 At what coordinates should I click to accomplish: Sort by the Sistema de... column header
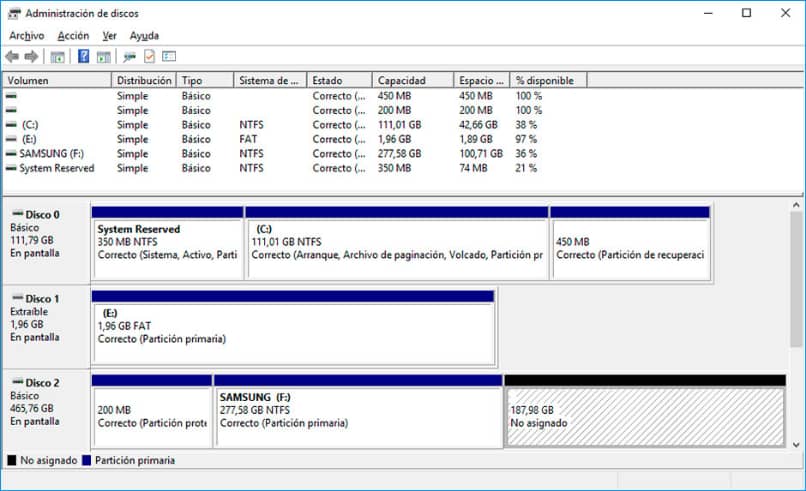[x=270, y=80]
